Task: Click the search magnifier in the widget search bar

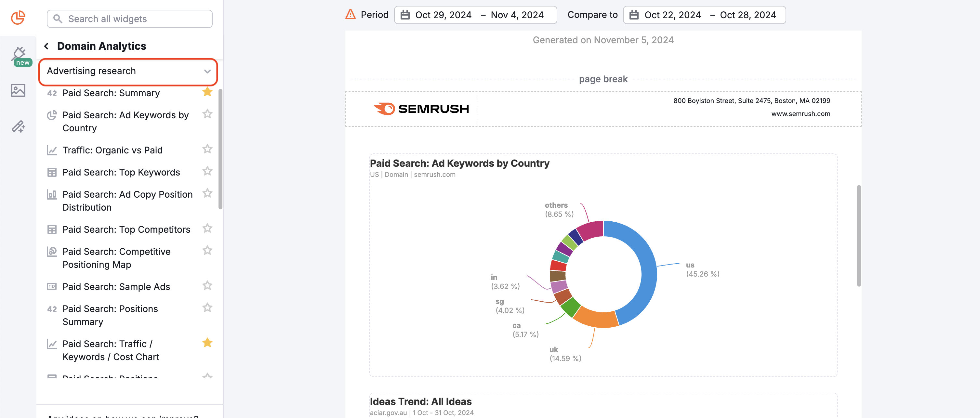Action: [x=58, y=19]
